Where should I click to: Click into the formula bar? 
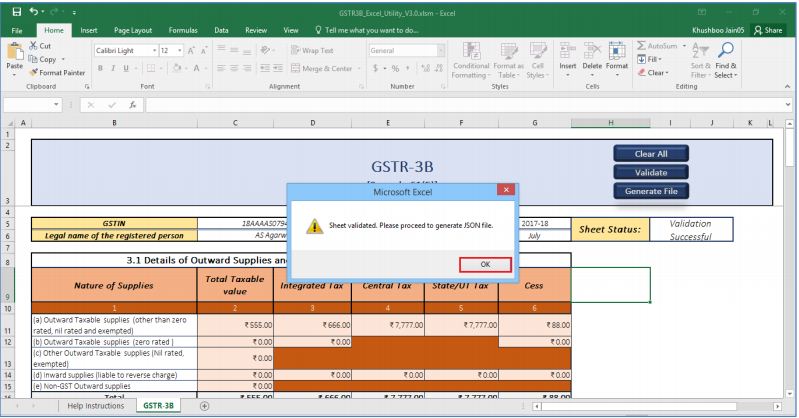(x=464, y=105)
